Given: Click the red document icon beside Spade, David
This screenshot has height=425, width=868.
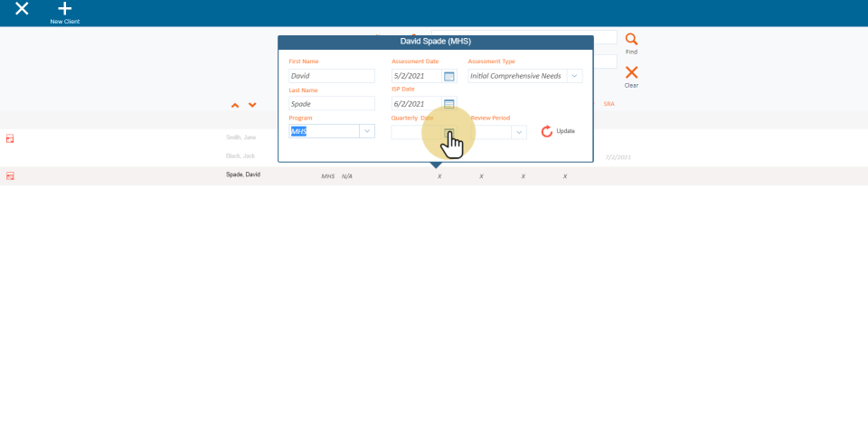Looking at the screenshot, I should [10, 175].
